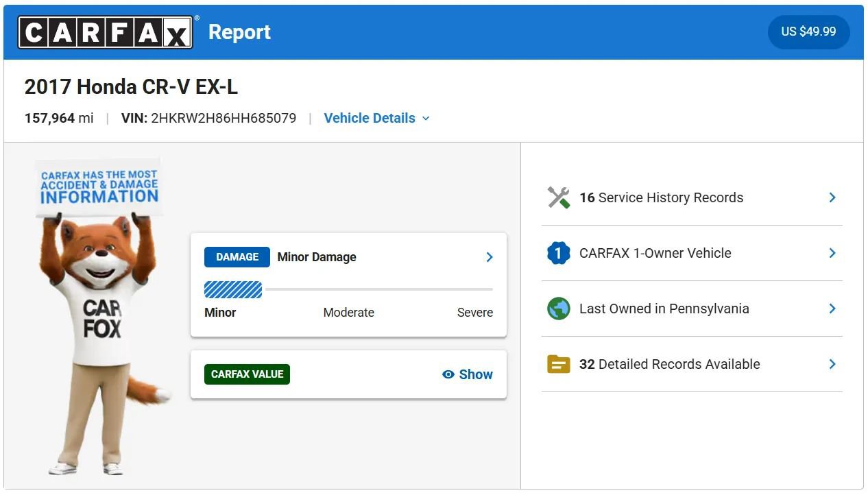Click the Minor severity label

pos(220,312)
